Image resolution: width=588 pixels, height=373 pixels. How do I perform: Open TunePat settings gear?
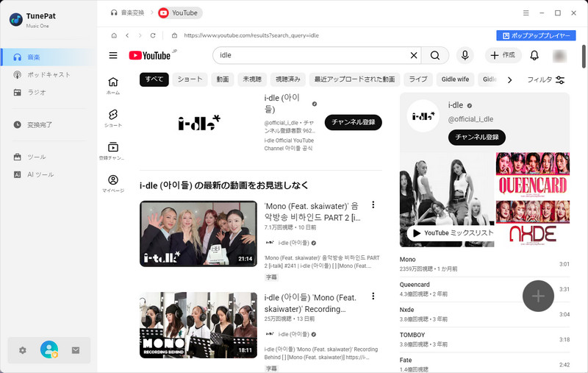[x=23, y=350]
